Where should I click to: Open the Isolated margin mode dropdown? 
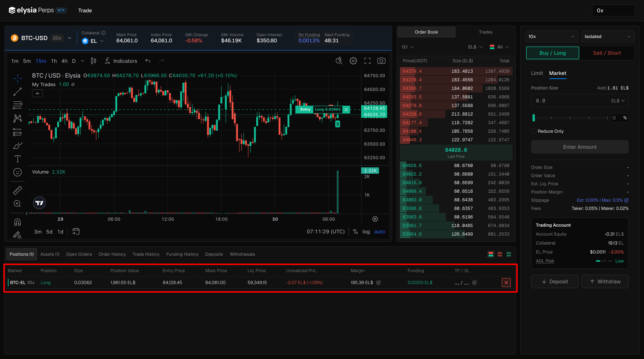(x=607, y=37)
